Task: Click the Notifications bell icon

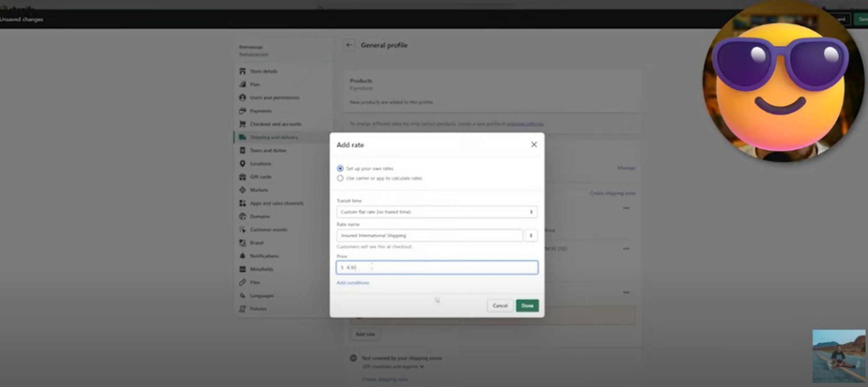Action: tap(242, 256)
